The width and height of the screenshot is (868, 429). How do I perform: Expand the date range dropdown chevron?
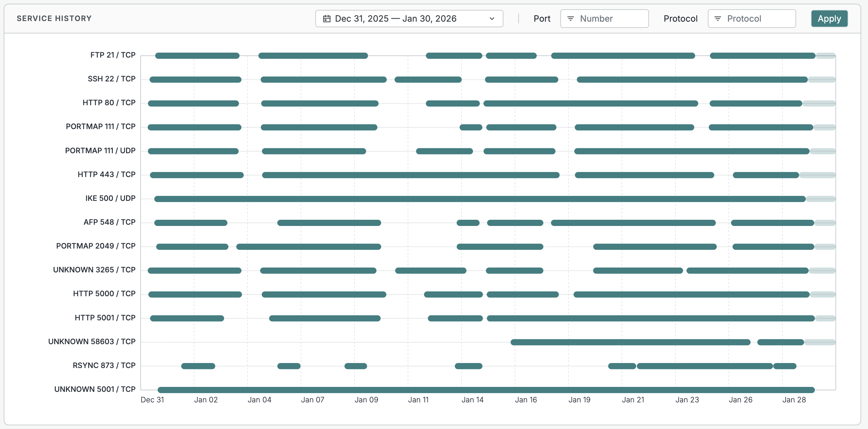(492, 19)
